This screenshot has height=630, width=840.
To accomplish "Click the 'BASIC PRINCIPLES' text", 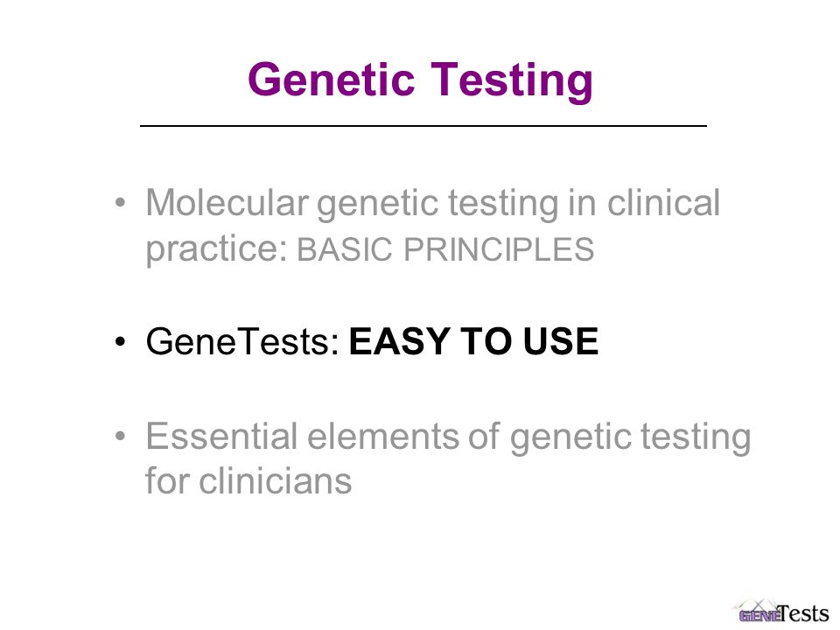I will point(445,249).
